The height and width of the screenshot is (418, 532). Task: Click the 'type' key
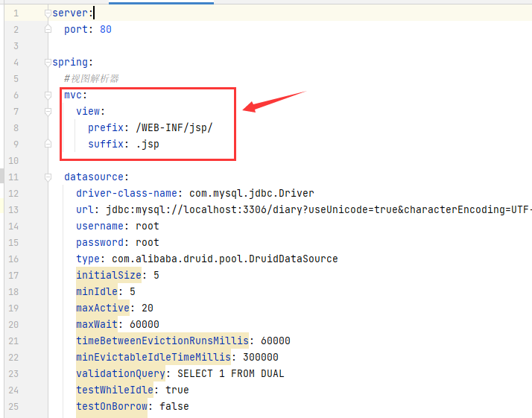coord(88,259)
